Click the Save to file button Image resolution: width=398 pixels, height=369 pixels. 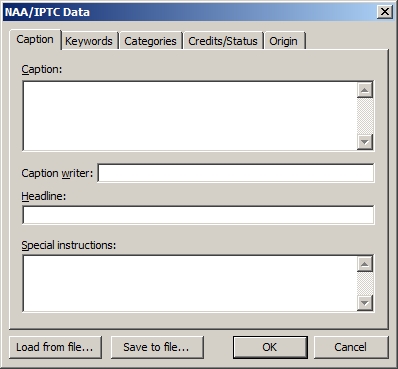(x=157, y=347)
